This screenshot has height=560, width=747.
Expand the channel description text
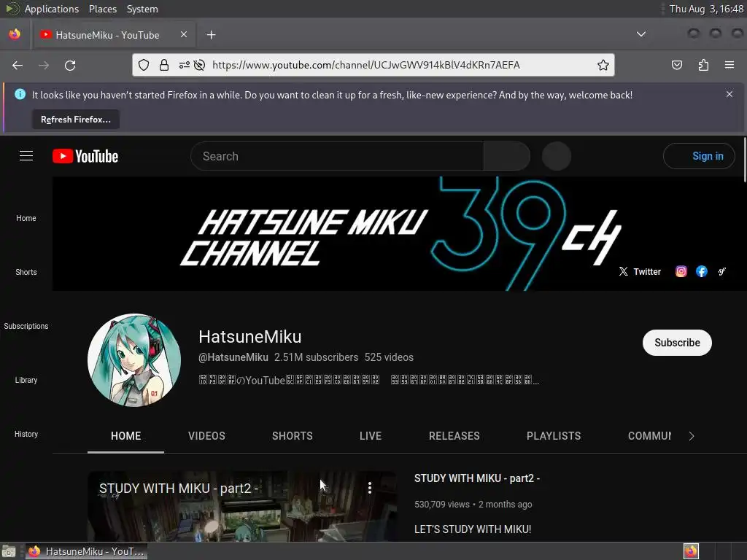coord(368,380)
